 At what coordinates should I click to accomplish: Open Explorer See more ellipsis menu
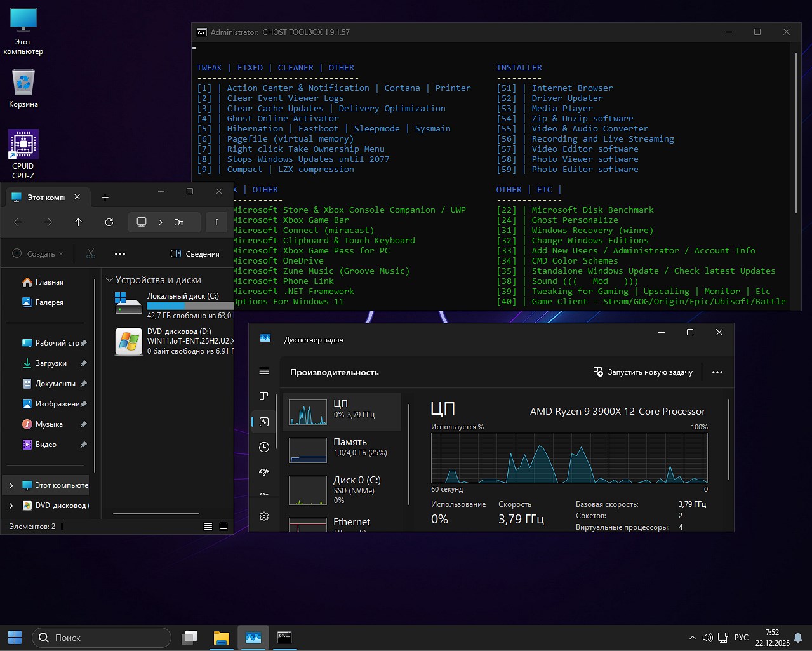(120, 253)
